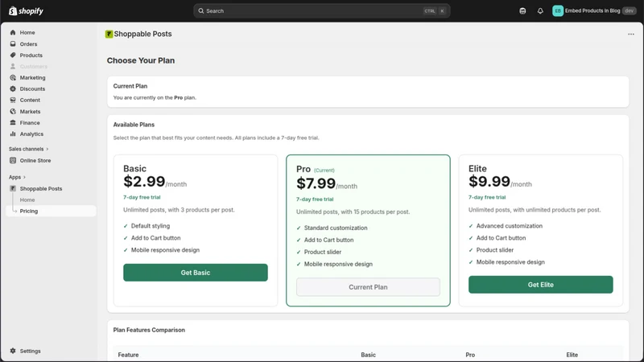Image resolution: width=644 pixels, height=362 pixels.
Task: Open Orders in the sidebar
Action: pos(28,44)
